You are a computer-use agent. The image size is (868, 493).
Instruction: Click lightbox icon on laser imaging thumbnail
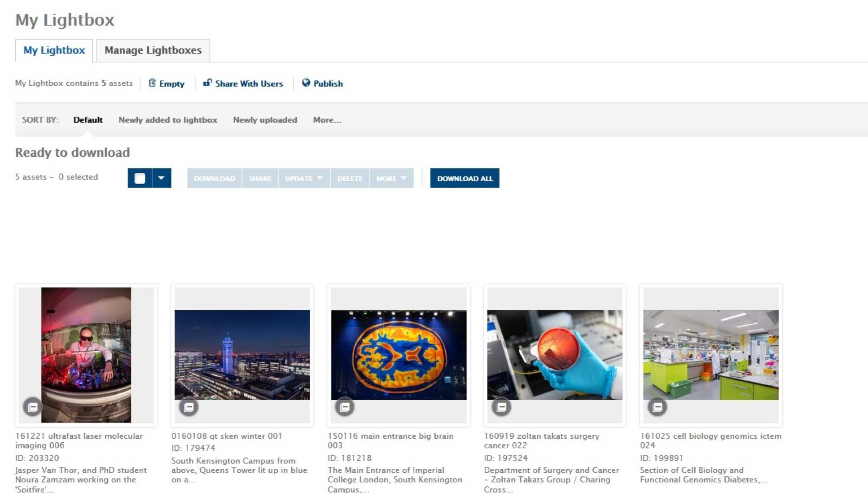[x=32, y=407]
